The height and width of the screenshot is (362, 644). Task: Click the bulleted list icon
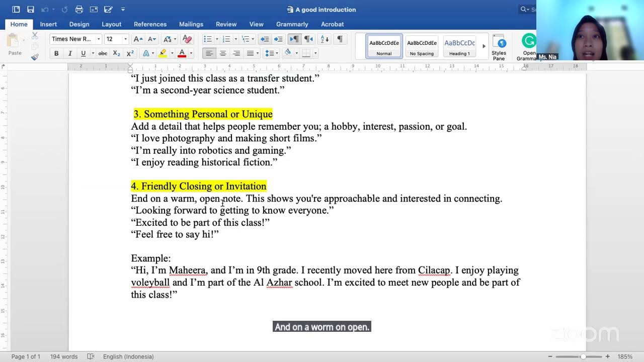(x=207, y=39)
